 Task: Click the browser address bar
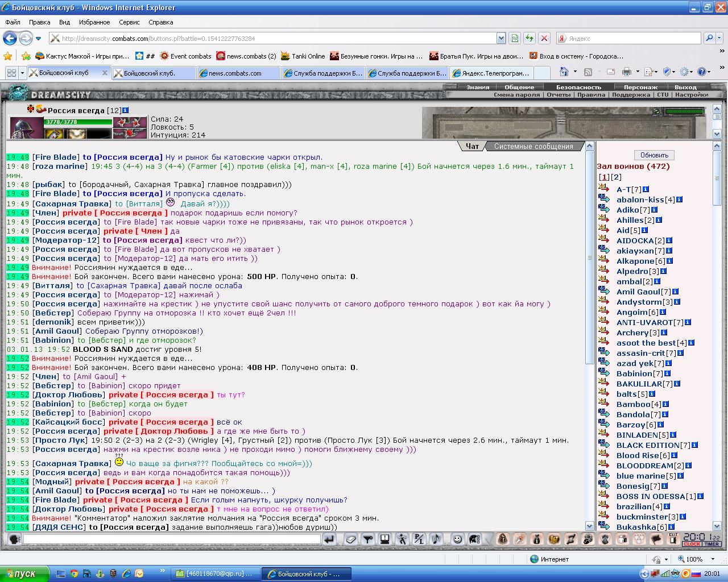[272, 38]
